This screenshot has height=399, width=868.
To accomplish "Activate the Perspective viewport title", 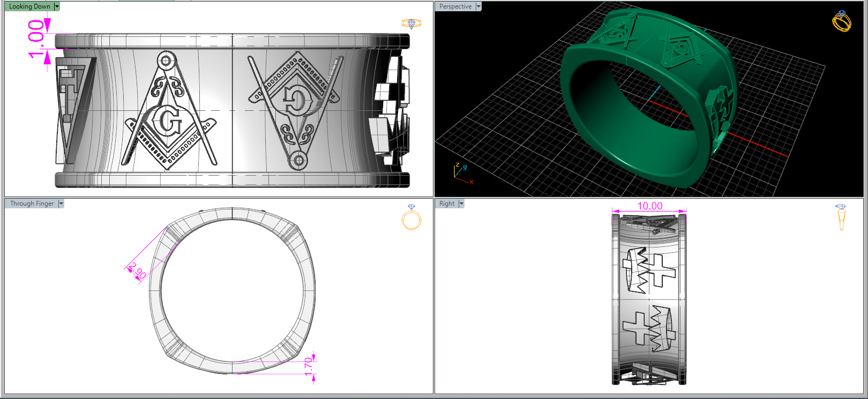I will 455,6.
